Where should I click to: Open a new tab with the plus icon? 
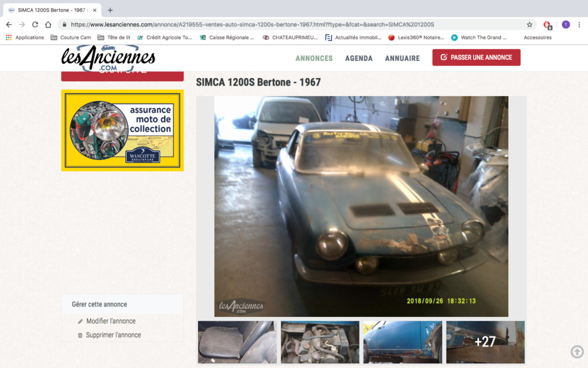[x=110, y=10]
